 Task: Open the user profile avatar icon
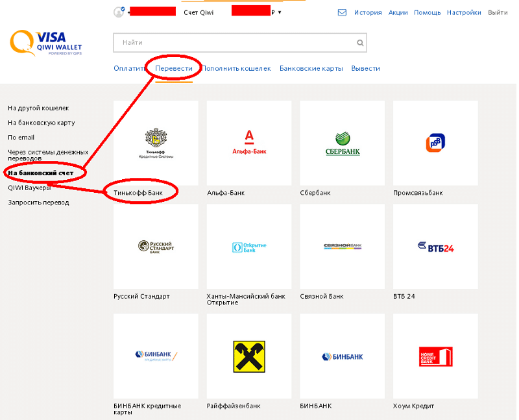(119, 12)
